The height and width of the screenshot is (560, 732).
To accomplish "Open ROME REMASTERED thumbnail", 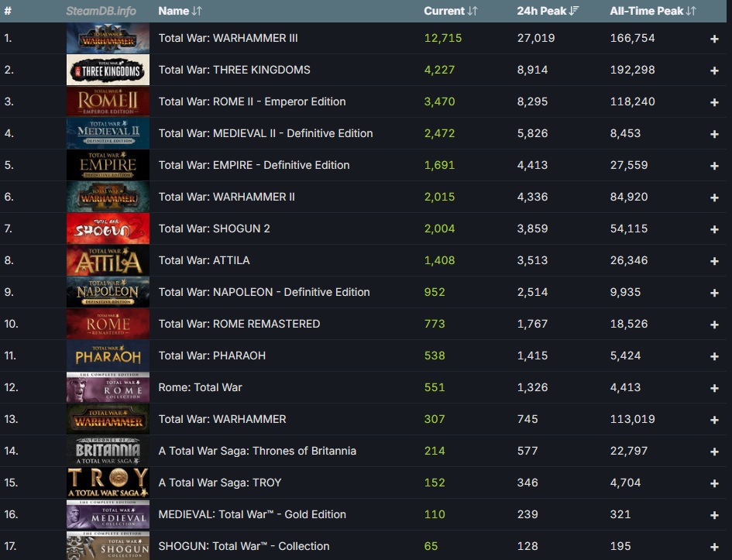I will [108, 324].
